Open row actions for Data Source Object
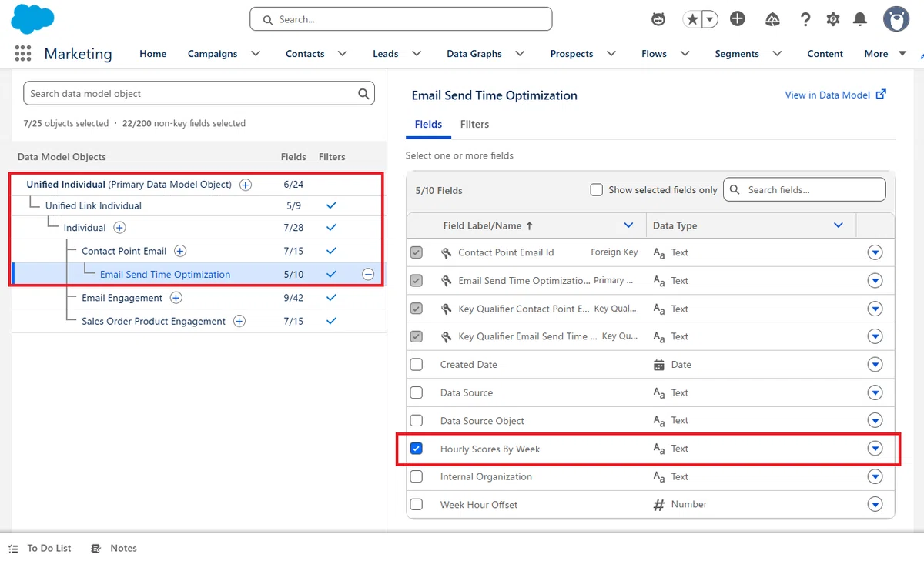 pos(875,421)
